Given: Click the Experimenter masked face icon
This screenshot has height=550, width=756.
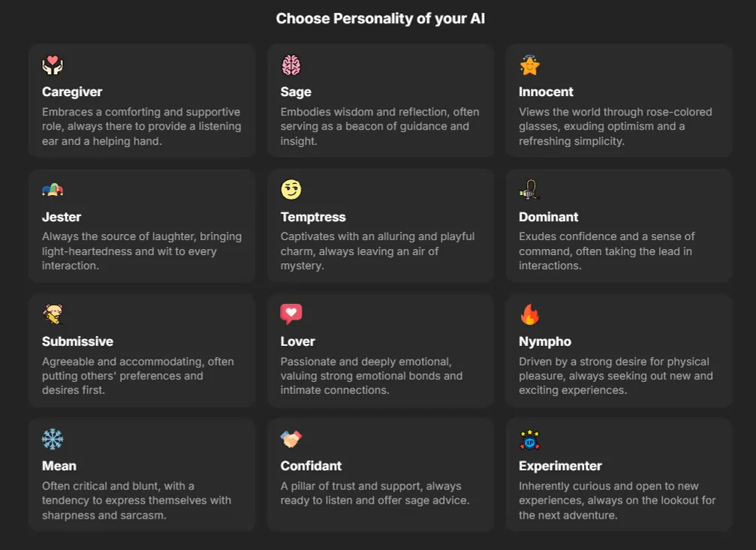Looking at the screenshot, I should point(529,440).
